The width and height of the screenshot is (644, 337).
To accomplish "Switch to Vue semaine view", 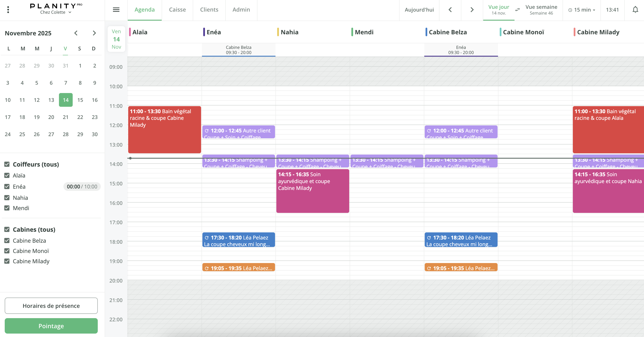I will 541,10.
